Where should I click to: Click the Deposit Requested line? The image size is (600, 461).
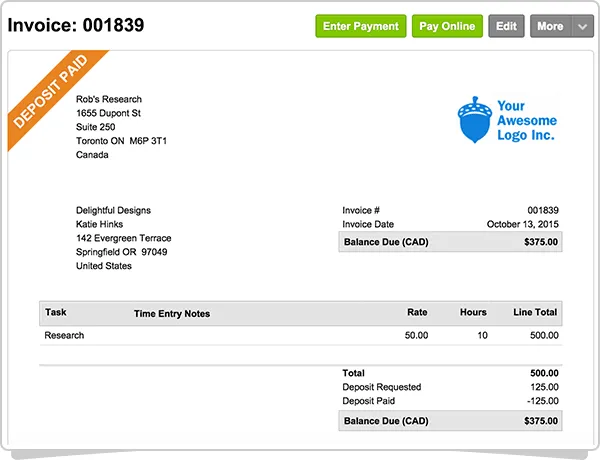click(x=450, y=387)
